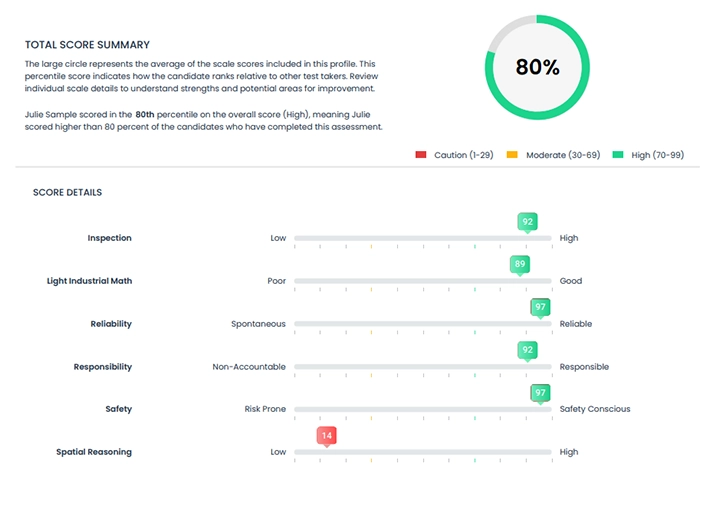Click the Safety Conscious endpoint label
The image size is (713, 507).
[x=595, y=409]
